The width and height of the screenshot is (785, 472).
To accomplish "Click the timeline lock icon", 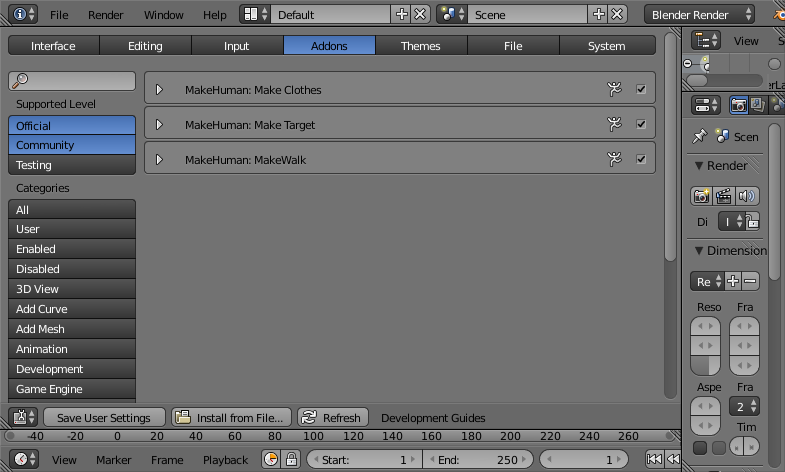I will [291, 459].
